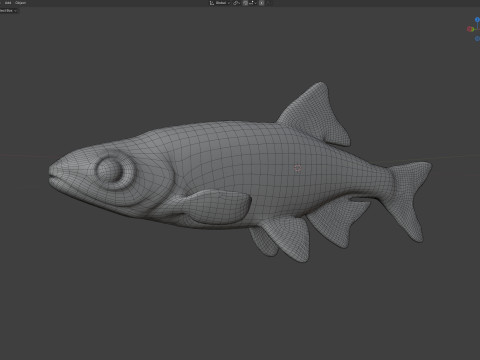Open the Add menu in the viewport header
This screenshot has height=360, width=480.
[x=8, y=3]
